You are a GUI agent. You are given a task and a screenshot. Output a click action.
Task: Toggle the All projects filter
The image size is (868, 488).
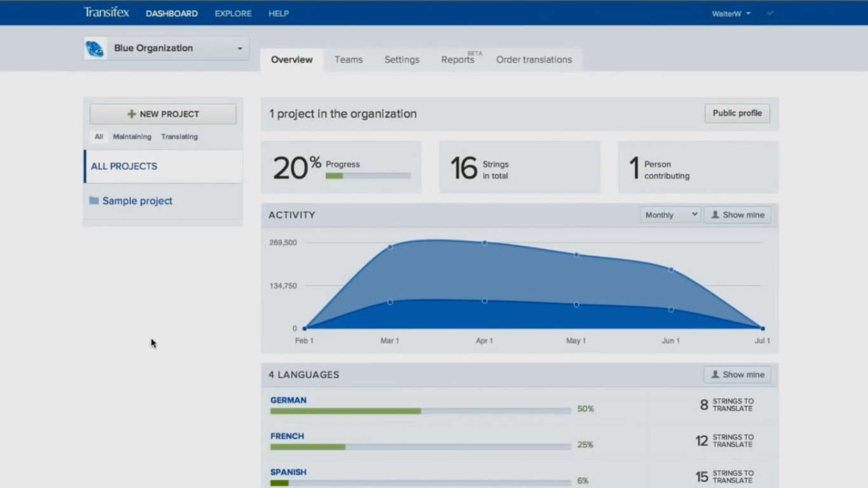[98, 137]
